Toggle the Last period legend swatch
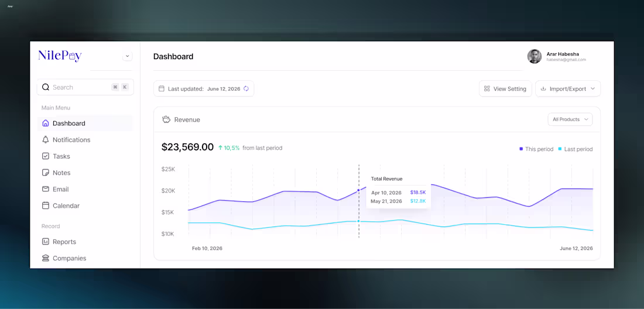The height and width of the screenshot is (309, 644). pyautogui.click(x=560, y=149)
